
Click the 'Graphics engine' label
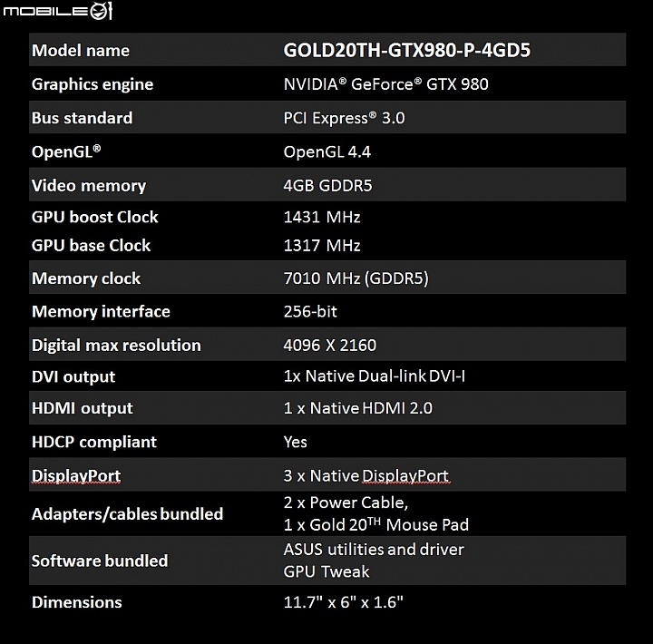point(93,84)
